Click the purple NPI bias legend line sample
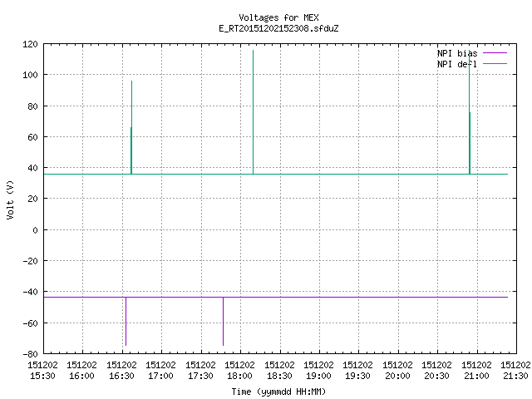The image size is (532, 399). (495, 53)
